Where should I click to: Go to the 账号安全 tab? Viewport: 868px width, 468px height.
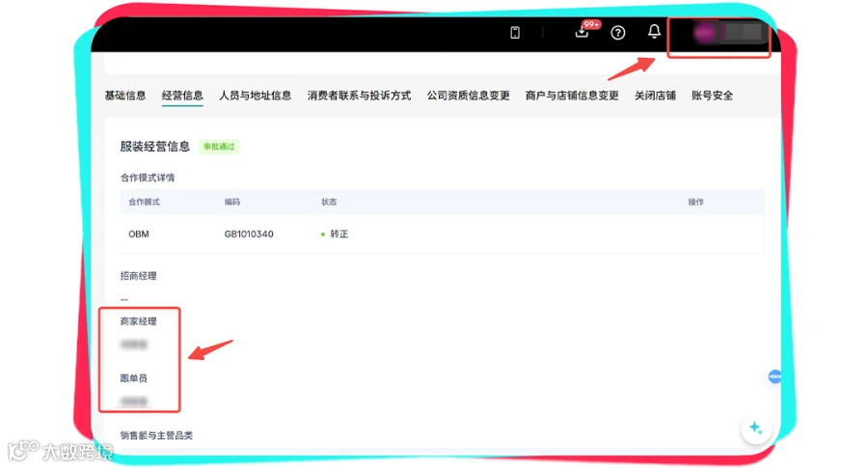coord(712,96)
